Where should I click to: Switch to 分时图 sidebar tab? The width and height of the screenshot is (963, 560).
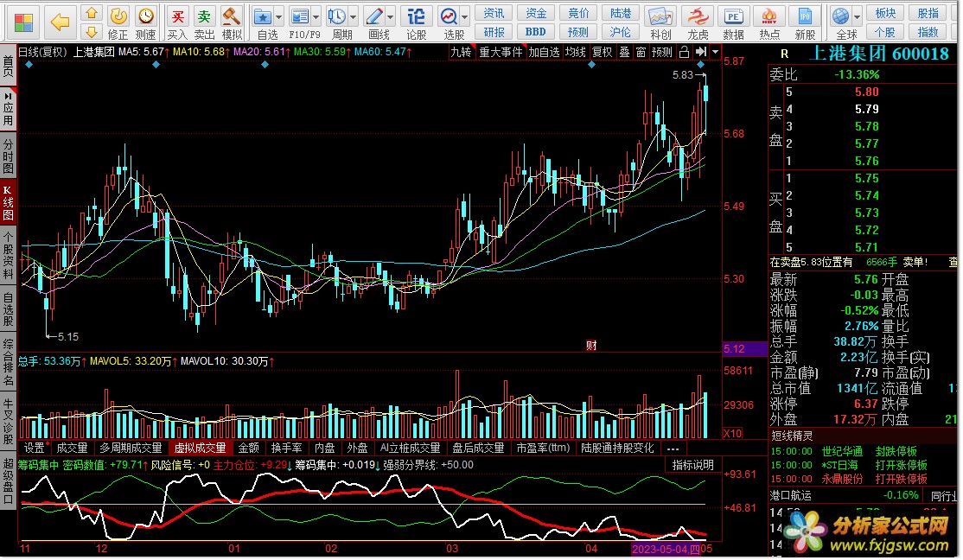(x=8, y=156)
